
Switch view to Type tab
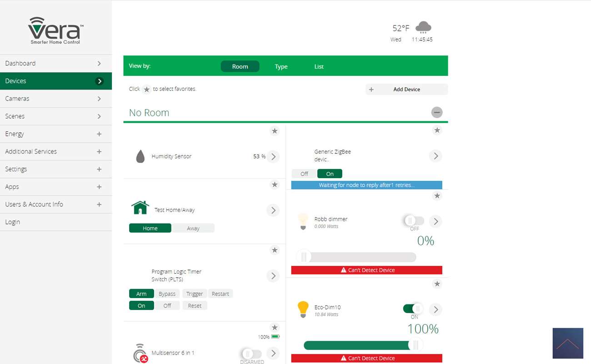(x=281, y=66)
